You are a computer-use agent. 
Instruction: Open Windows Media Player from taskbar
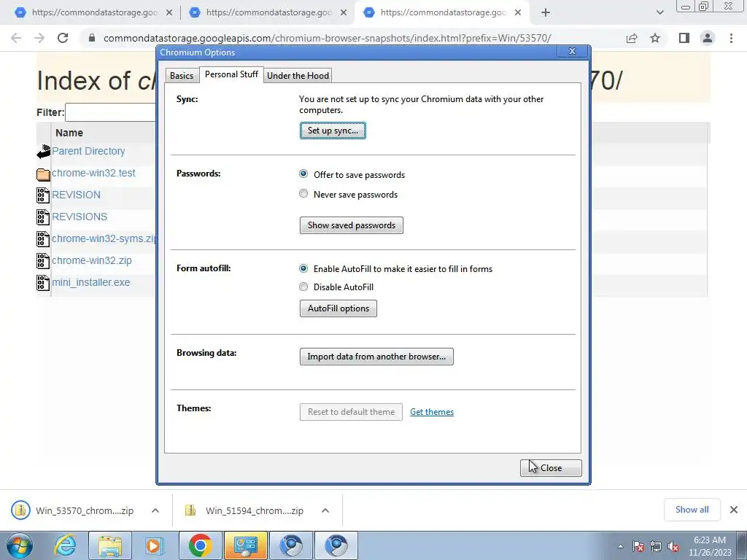[155, 545]
